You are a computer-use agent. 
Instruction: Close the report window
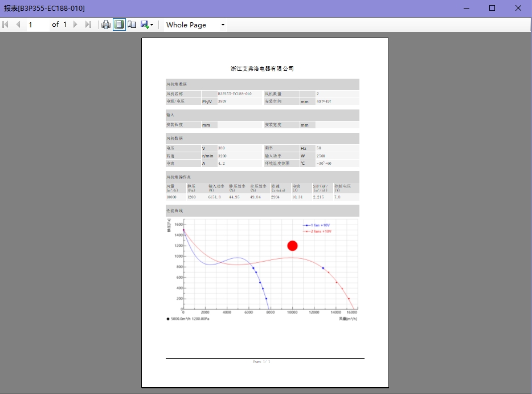[x=518, y=8]
